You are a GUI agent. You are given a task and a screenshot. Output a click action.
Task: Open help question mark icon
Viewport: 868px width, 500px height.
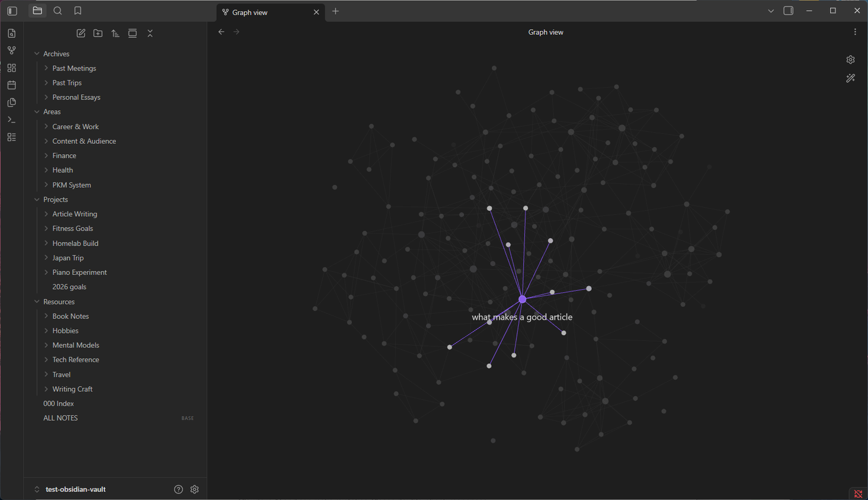click(178, 489)
